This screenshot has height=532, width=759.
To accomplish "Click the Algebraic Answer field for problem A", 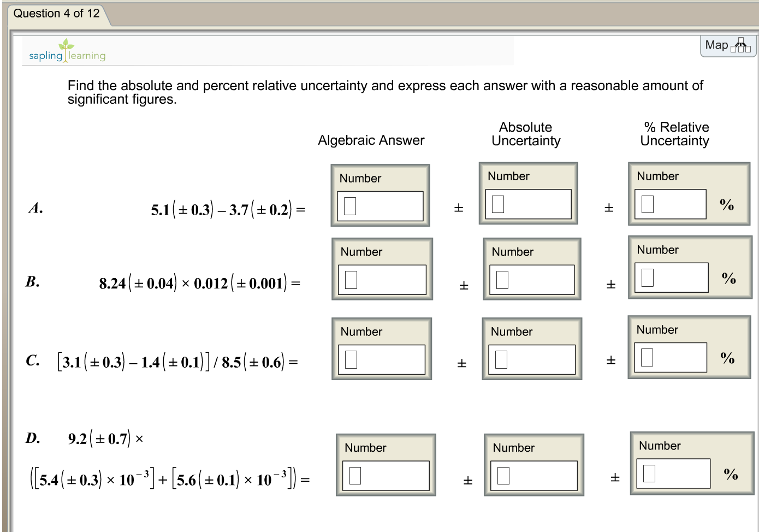I will (381, 206).
